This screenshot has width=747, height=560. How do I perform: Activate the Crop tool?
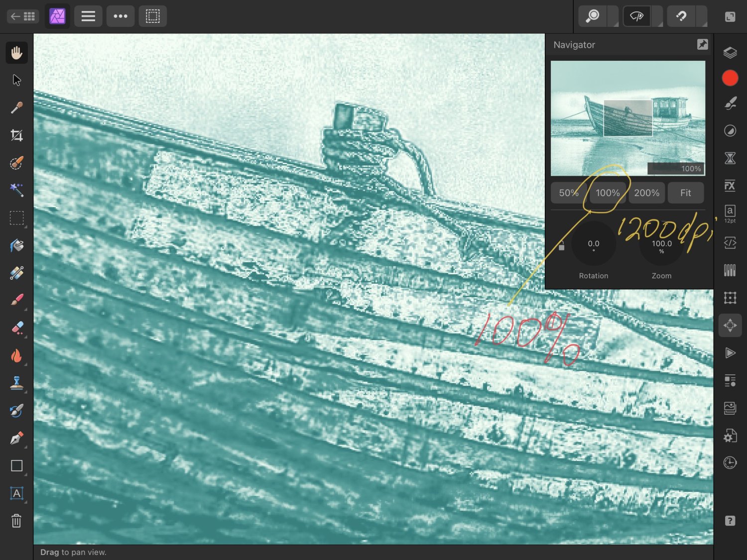(16, 135)
